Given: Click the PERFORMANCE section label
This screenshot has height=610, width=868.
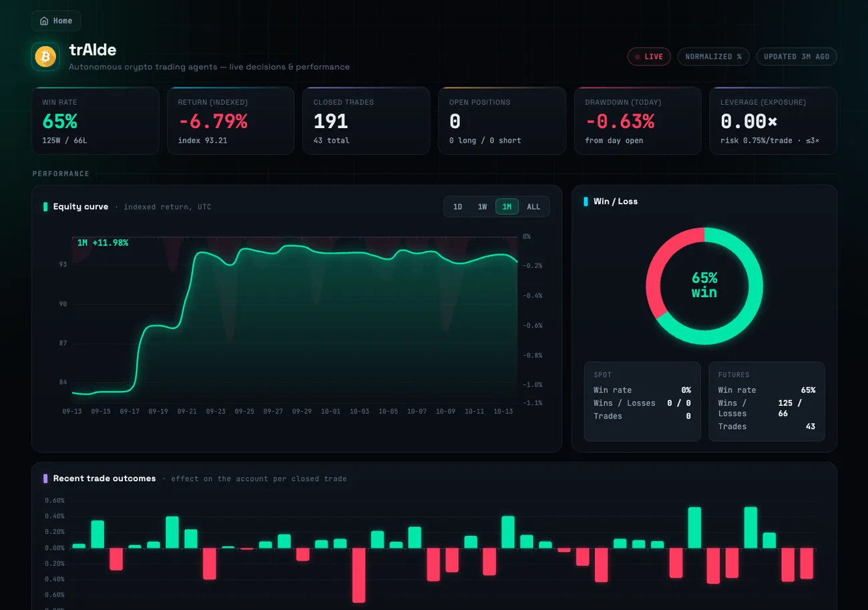Looking at the screenshot, I should pyautogui.click(x=61, y=174).
